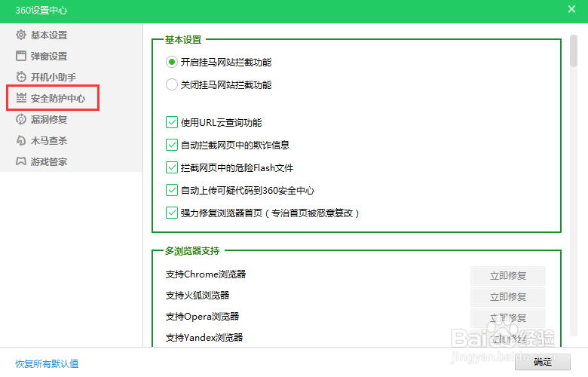Toggle 拦截网页中的危险Flash文件 checkbox
Screen dimensions: 588x377
point(172,167)
